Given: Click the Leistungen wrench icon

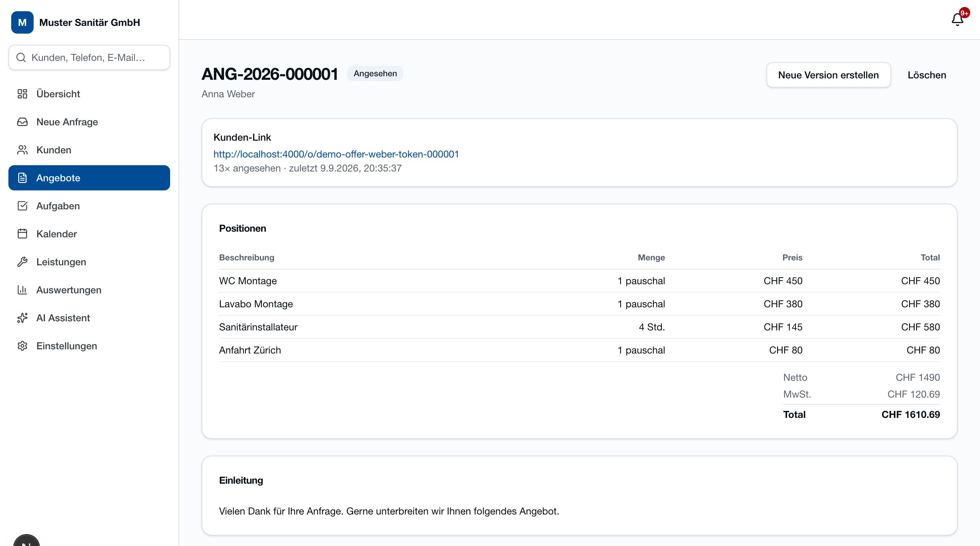Looking at the screenshot, I should 22,262.
